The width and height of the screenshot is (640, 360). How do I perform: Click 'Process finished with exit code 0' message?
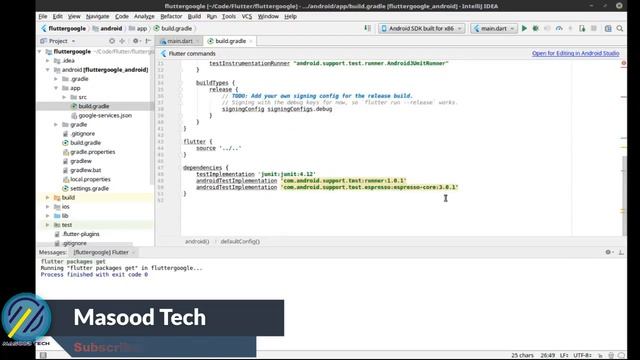point(94,275)
